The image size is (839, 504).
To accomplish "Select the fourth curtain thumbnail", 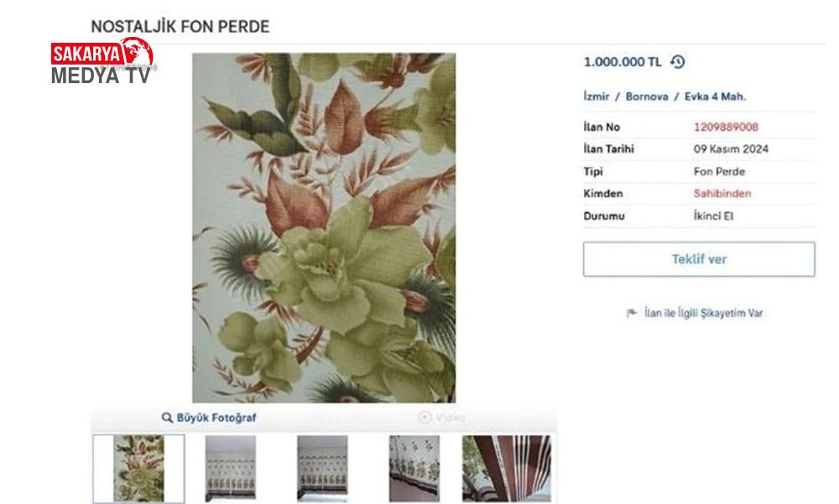I will click(414, 469).
